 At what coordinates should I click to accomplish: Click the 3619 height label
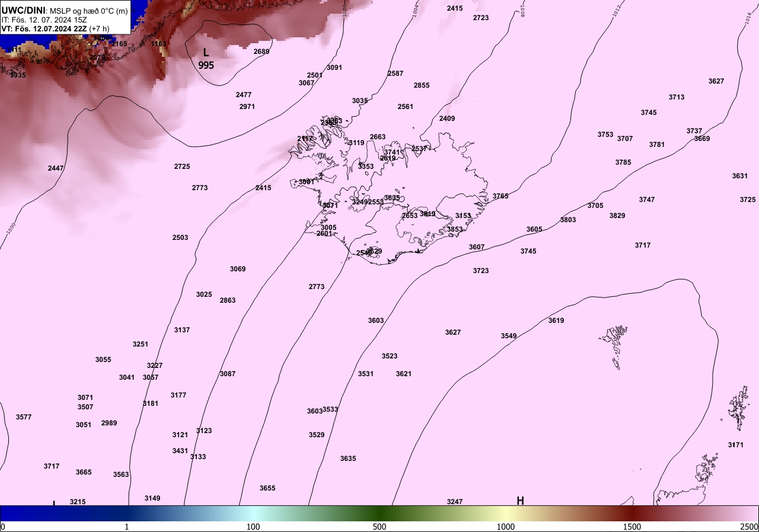tap(556, 321)
